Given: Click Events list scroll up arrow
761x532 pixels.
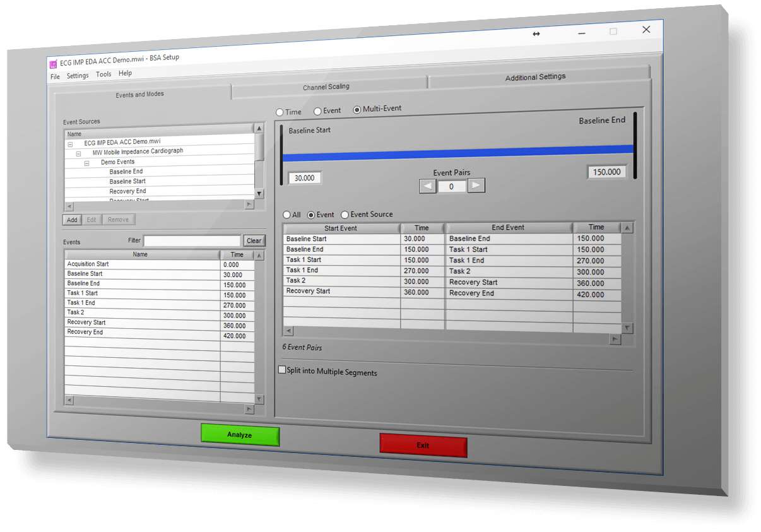Looking at the screenshot, I should (258, 254).
